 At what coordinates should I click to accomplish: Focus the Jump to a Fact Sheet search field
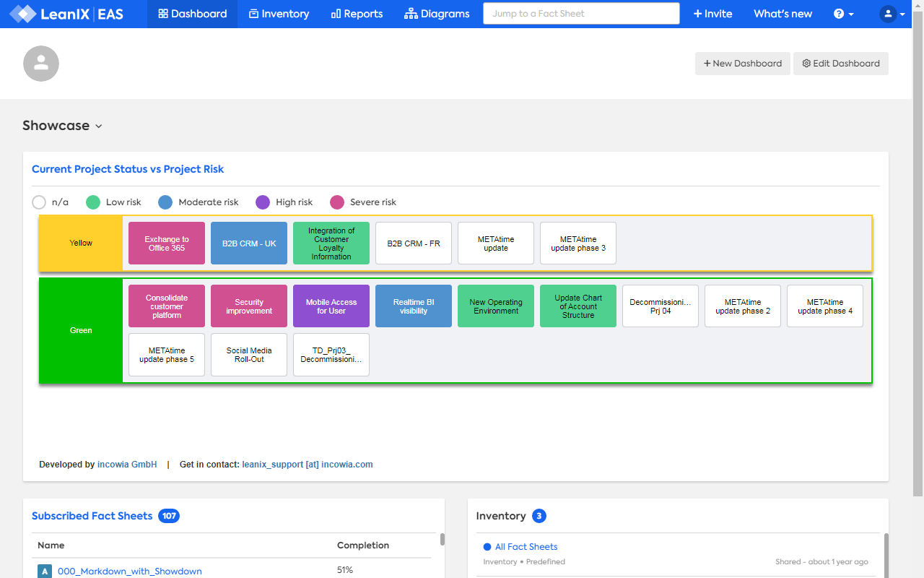coord(581,14)
